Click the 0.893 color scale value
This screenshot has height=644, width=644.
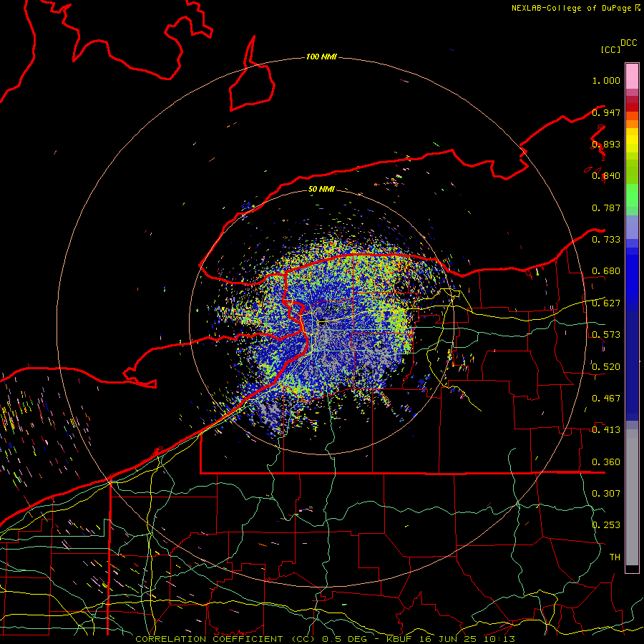(x=606, y=144)
